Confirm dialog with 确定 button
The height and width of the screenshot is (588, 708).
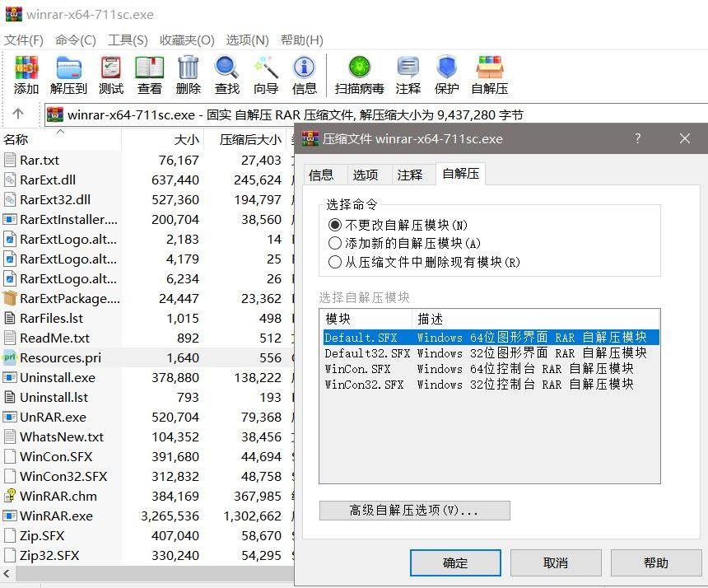click(x=455, y=562)
